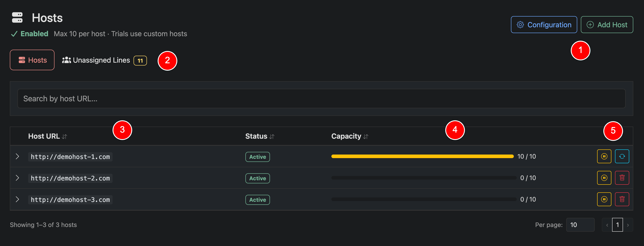Click the Add Host button

[x=607, y=25]
